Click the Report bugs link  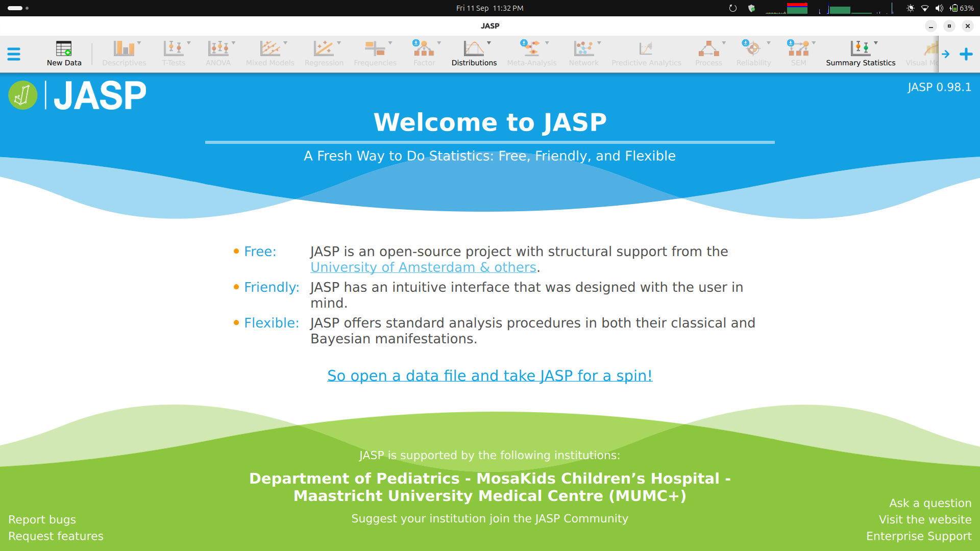click(x=42, y=520)
